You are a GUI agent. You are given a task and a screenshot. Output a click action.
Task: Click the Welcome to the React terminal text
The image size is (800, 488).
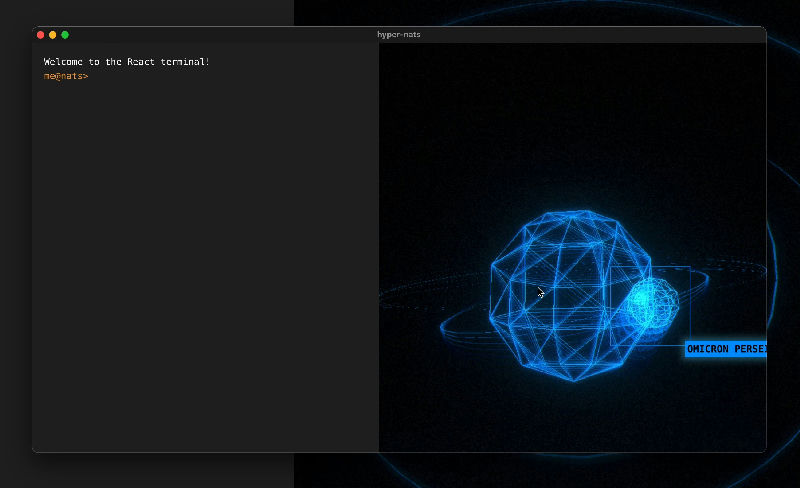point(127,62)
